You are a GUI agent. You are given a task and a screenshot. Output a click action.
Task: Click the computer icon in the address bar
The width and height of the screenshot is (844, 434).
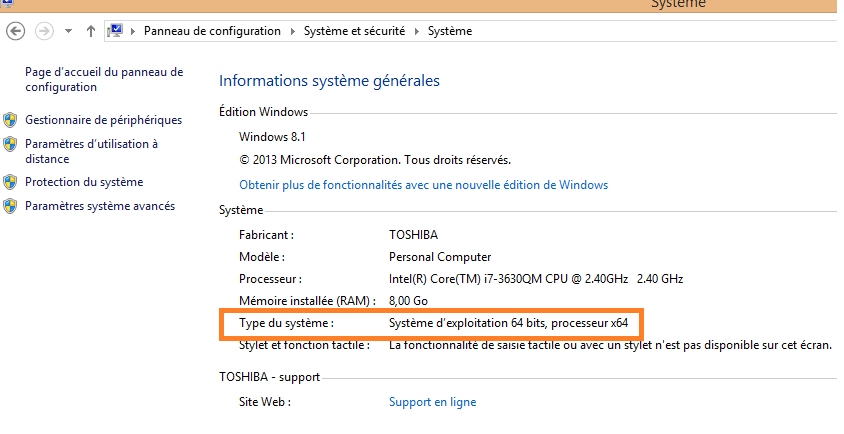pyautogui.click(x=115, y=31)
